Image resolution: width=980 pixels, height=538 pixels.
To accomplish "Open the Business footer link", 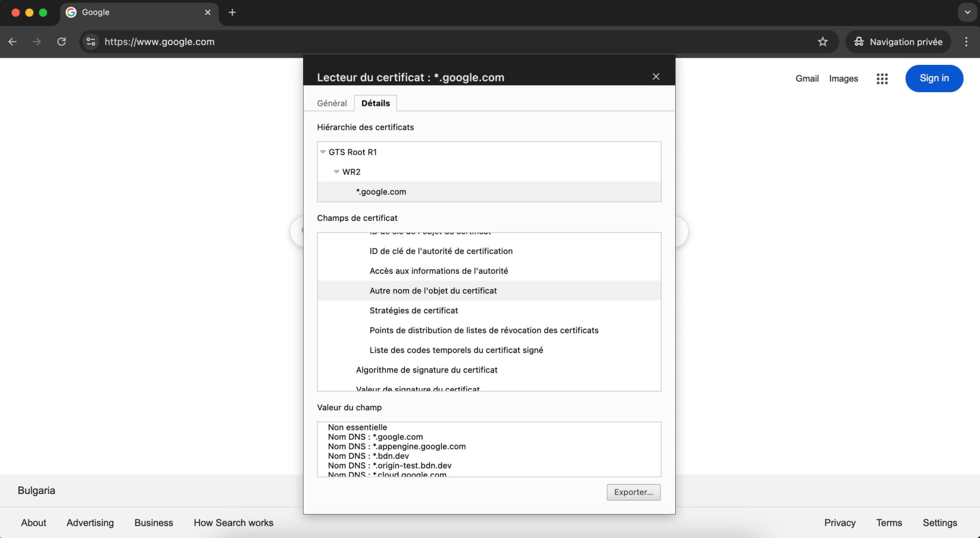I will (x=154, y=523).
